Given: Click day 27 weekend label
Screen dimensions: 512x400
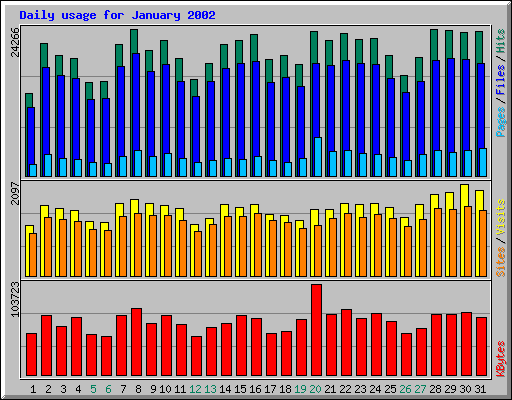Looking at the screenshot, I should (x=420, y=389).
